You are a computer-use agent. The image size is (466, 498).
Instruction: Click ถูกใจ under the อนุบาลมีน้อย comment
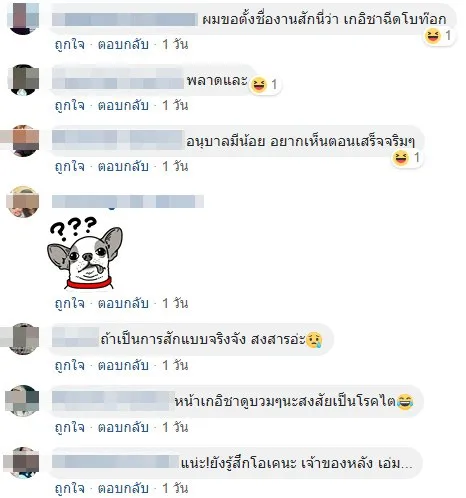[x=70, y=166]
